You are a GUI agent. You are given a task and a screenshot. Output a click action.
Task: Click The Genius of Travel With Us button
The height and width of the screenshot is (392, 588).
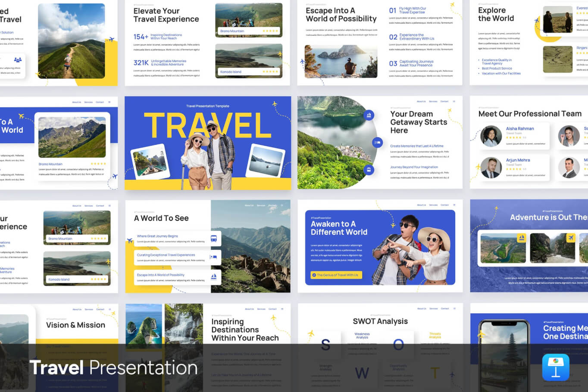(x=335, y=275)
